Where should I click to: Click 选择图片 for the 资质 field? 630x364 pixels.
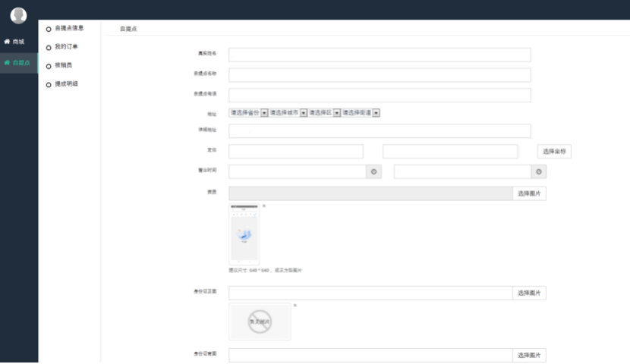(x=529, y=193)
